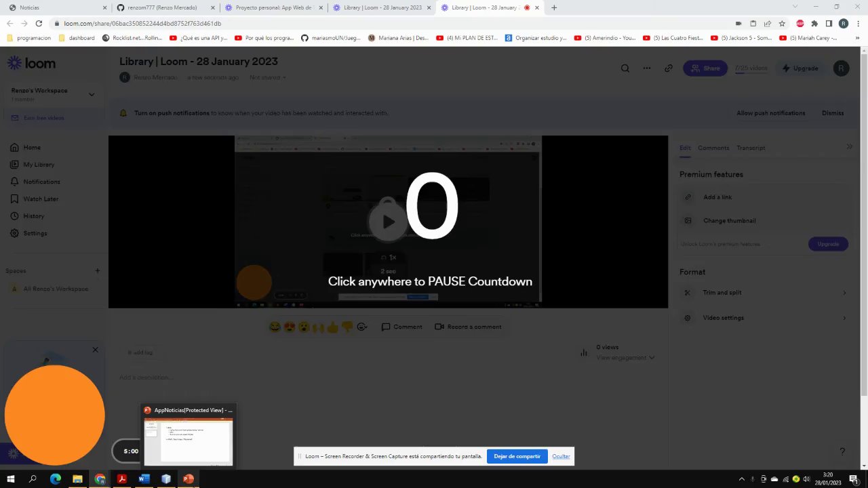
Task: Open the three-dot more options menu
Action: pos(647,68)
